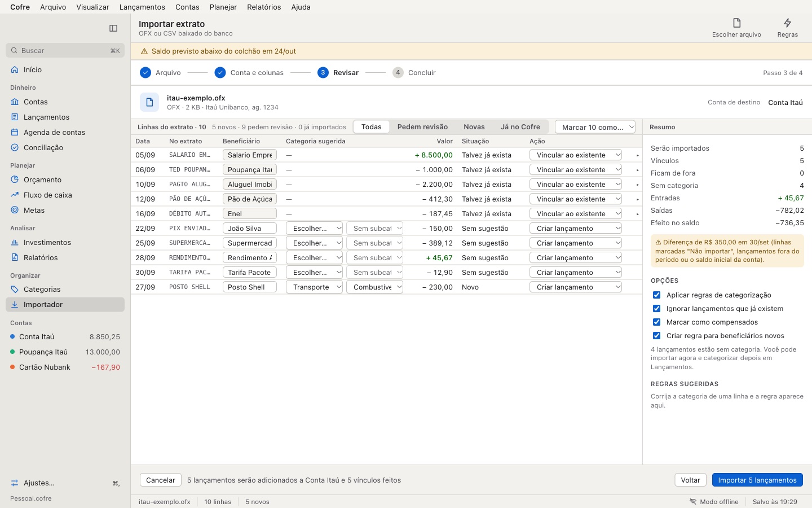Expand the Pão de Açúcar row disclosure arrow
This screenshot has height=508, width=812.
(638, 199)
